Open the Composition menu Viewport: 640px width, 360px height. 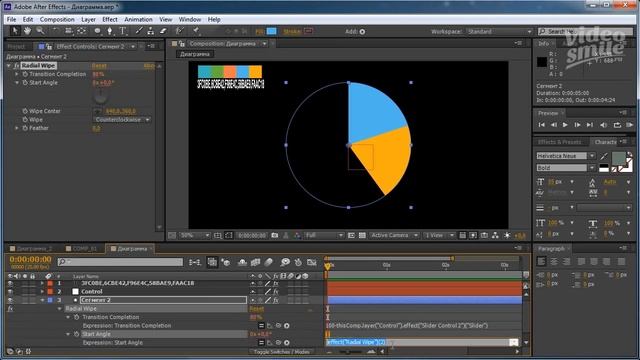click(x=57, y=19)
